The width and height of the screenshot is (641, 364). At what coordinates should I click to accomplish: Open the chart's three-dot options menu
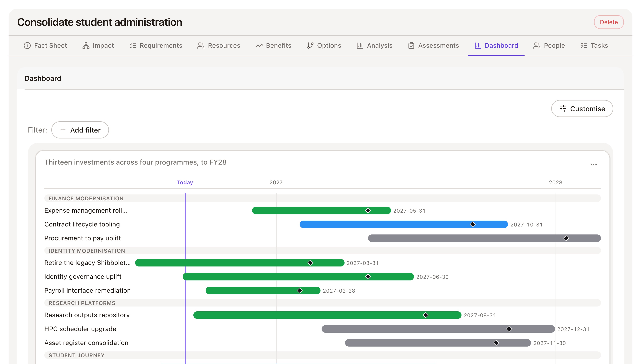pyautogui.click(x=593, y=164)
